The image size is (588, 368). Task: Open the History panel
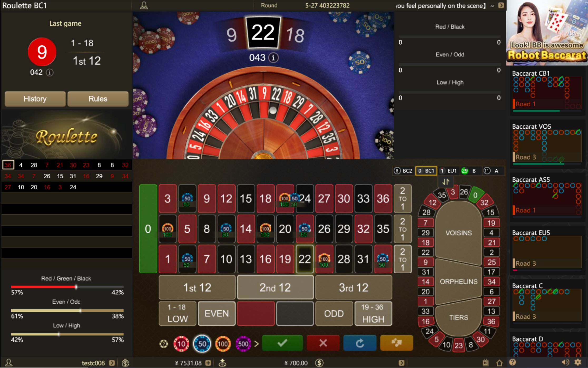coord(35,99)
